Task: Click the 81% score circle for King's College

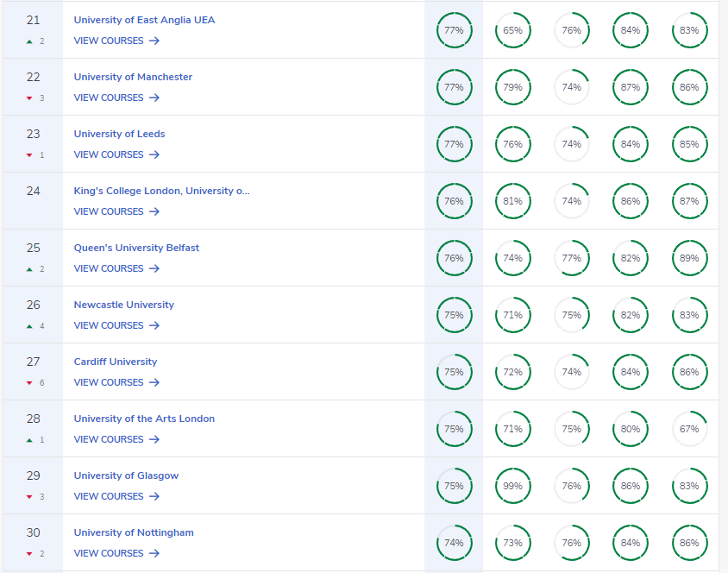Action: 512,201
